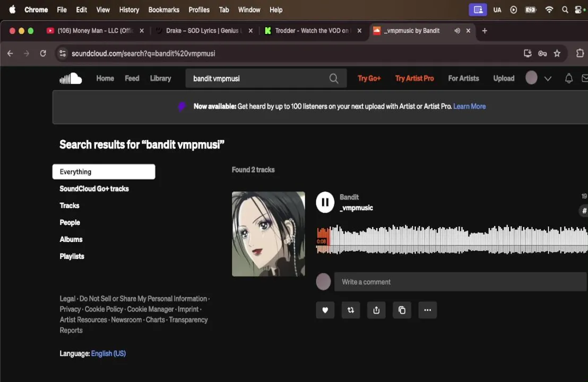The width and height of the screenshot is (588, 382).
Task: Click the browser address bar URL
Action: coord(143,54)
